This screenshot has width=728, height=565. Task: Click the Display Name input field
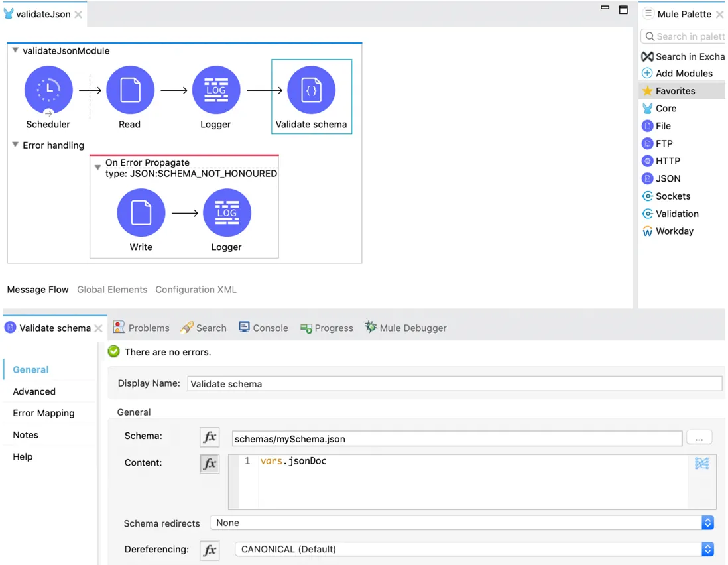455,384
